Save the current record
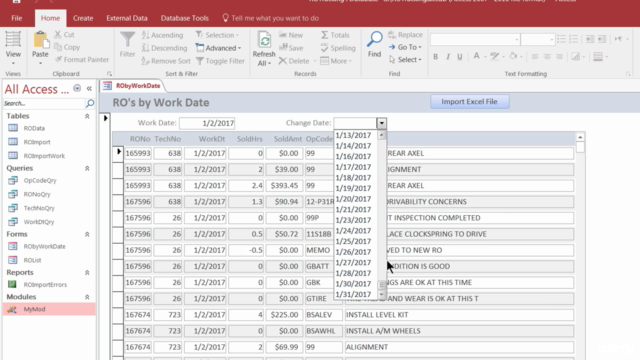 291,48
